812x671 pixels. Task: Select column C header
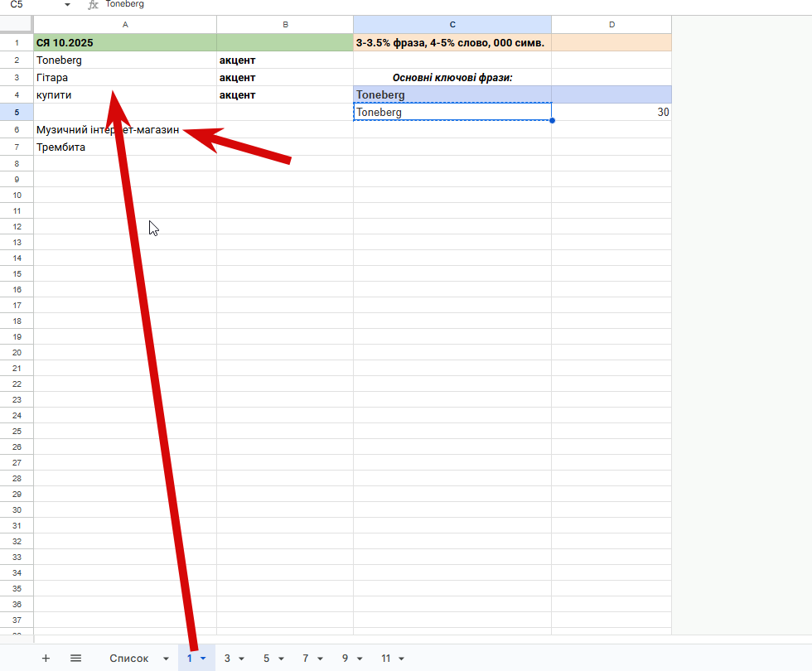[452, 24]
